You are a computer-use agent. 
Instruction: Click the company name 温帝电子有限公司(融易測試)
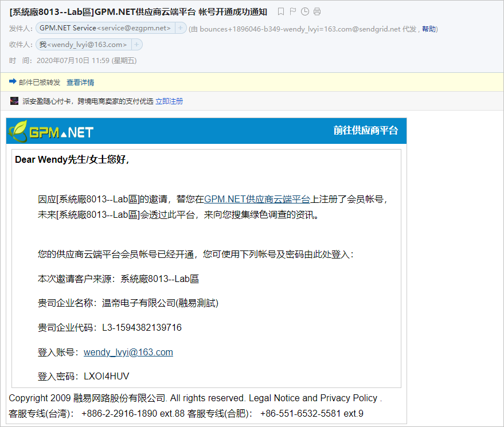pos(160,303)
